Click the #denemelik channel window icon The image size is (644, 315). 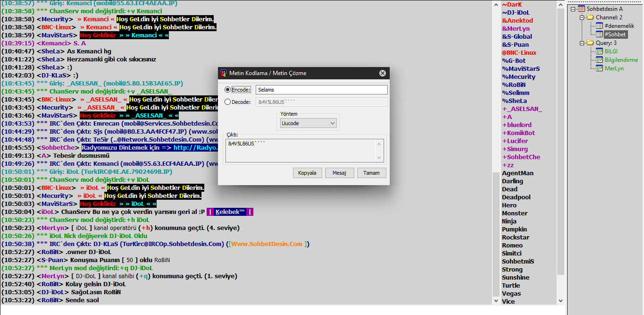click(599, 26)
